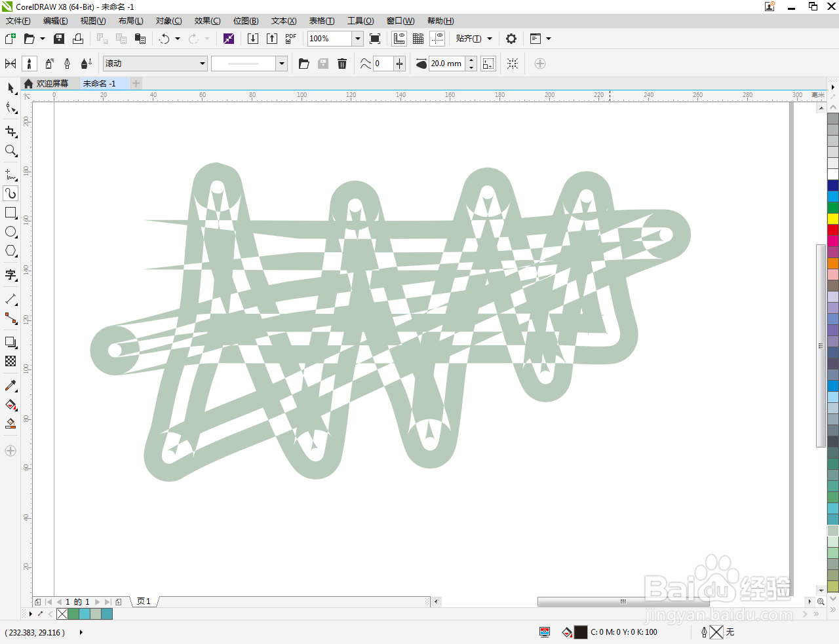Select the Shape edit tool
Image resolution: width=839 pixels, height=644 pixels.
10,108
